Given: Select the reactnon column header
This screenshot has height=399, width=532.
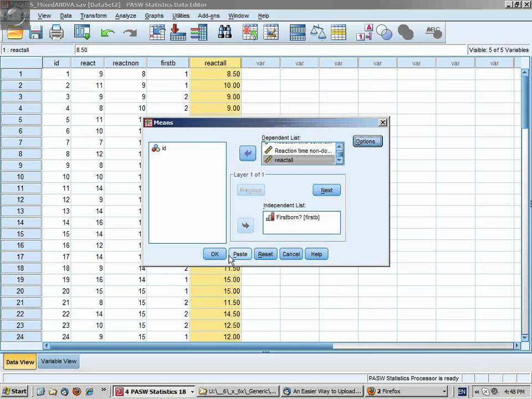Looking at the screenshot, I should tap(126, 63).
